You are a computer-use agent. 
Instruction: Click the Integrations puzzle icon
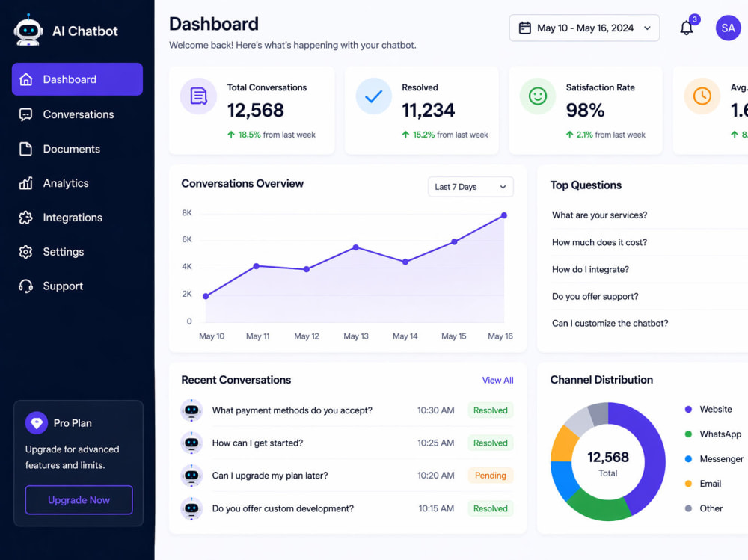pyautogui.click(x=25, y=218)
